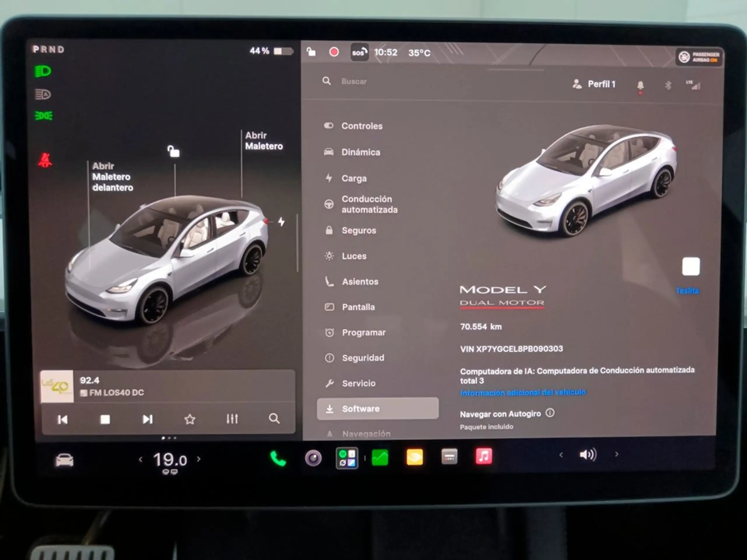The width and height of the screenshot is (747, 560).
Task: Open car controls icon in dock
Action: pyautogui.click(x=64, y=460)
